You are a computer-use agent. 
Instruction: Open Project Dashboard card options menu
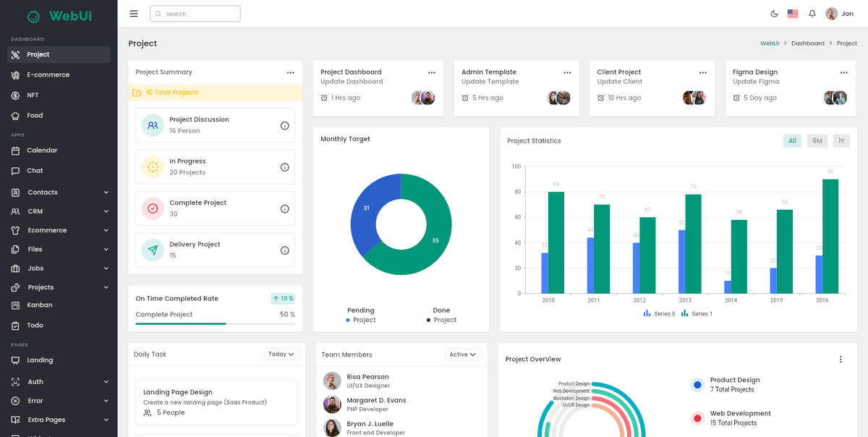432,72
